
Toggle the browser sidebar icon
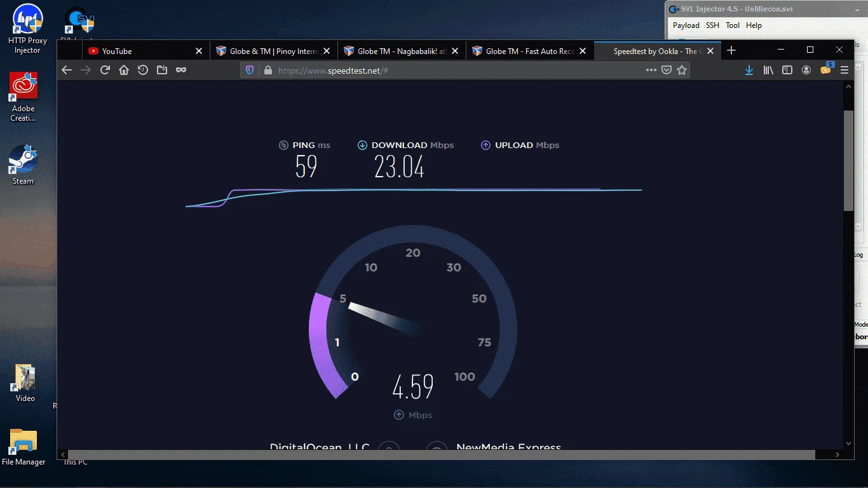(787, 70)
